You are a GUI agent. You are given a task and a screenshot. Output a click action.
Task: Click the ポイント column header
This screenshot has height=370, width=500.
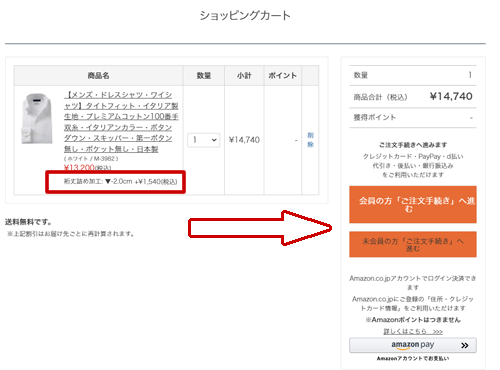click(283, 76)
